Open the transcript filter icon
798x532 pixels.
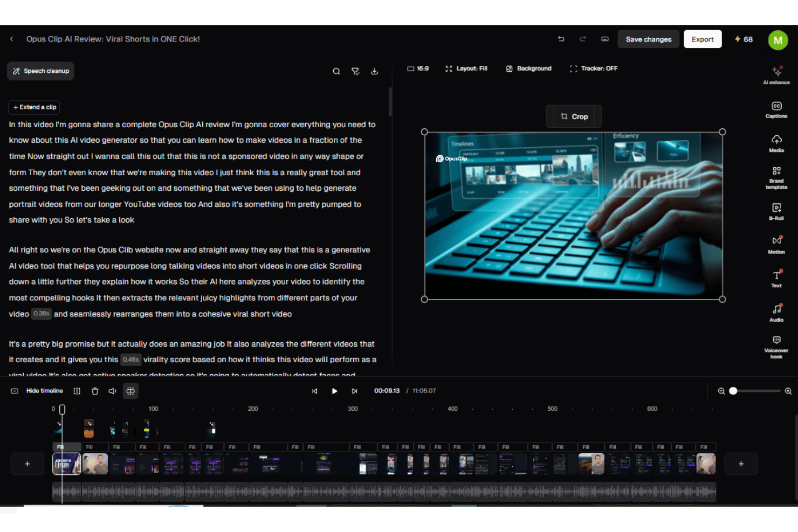pyautogui.click(x=355, y=71)
